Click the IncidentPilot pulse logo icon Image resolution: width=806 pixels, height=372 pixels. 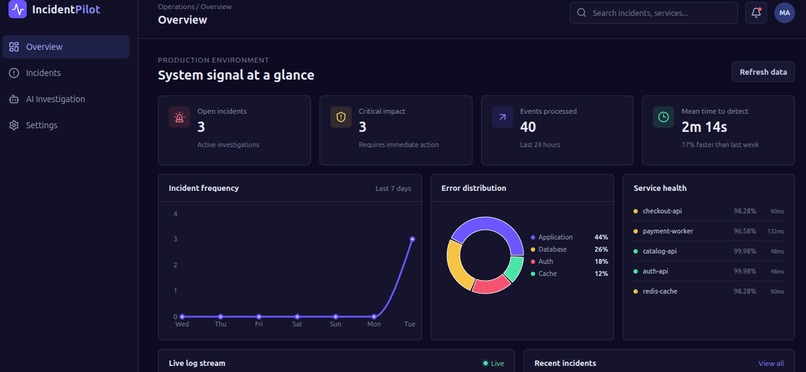click(17, 9)
